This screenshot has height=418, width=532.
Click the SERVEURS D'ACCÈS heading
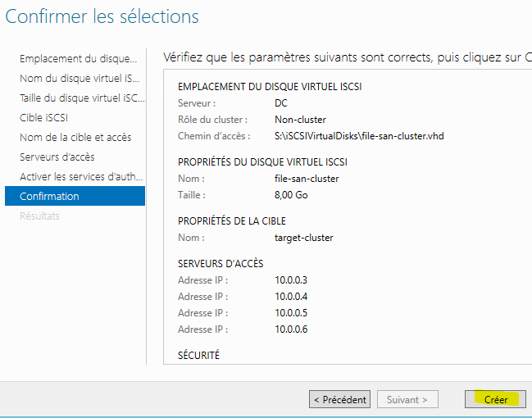coord(221,264)
